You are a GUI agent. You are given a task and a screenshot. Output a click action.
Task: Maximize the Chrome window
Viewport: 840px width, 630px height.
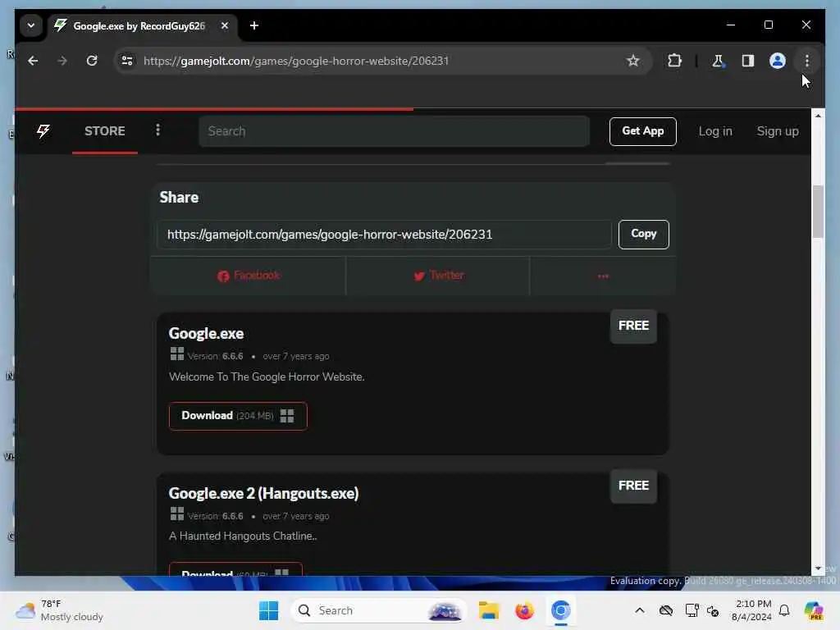point(768,25)
